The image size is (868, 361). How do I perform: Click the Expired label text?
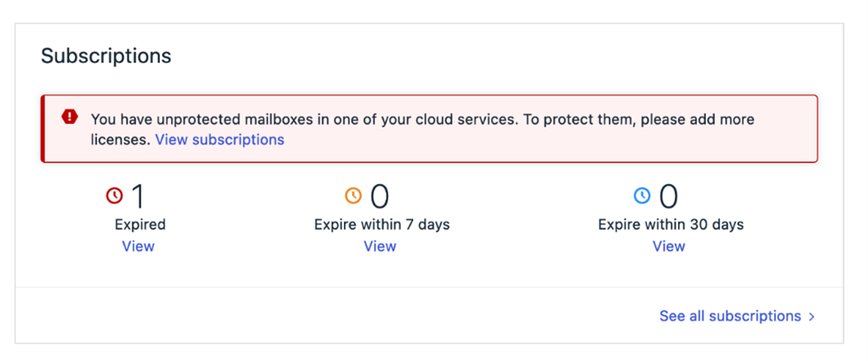(140, 224)
